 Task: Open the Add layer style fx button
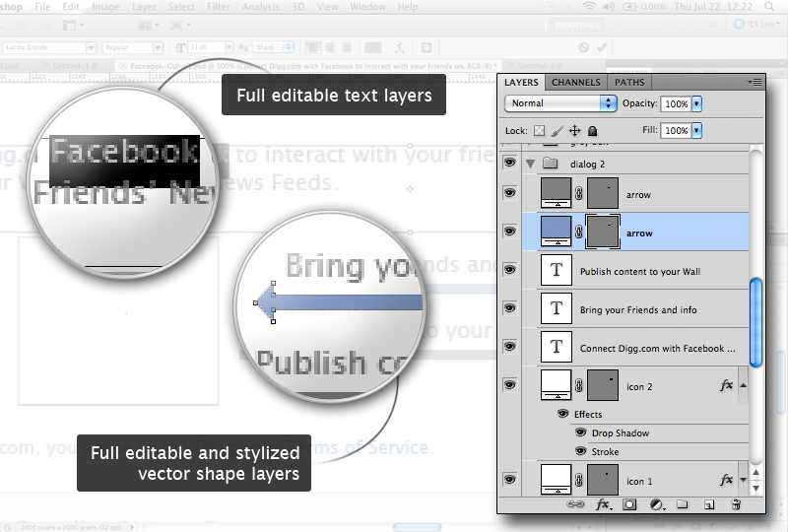[603, 503]
